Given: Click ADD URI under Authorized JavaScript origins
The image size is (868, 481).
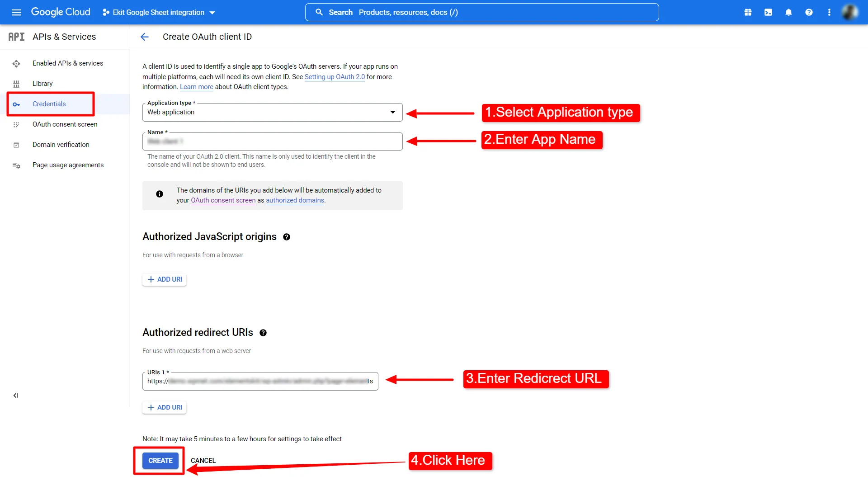Looking at the screenshot, I should [164, 279].
